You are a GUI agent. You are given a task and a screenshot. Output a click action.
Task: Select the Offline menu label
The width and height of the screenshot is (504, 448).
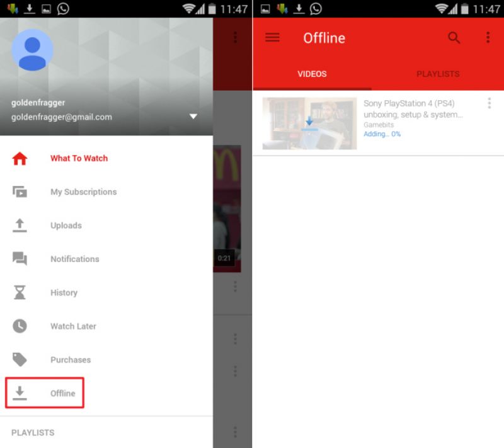[x=63, y=393]
